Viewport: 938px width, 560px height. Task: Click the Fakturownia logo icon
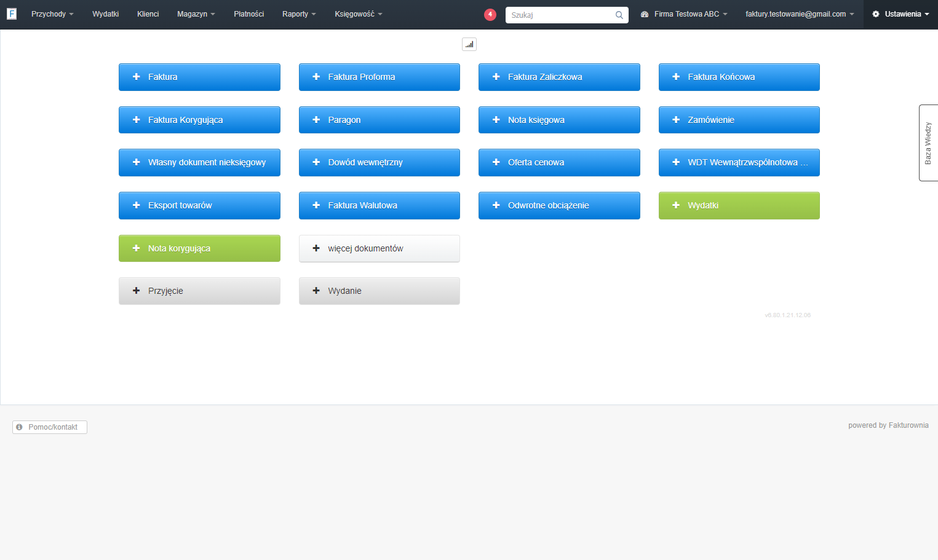click(12, 14)
